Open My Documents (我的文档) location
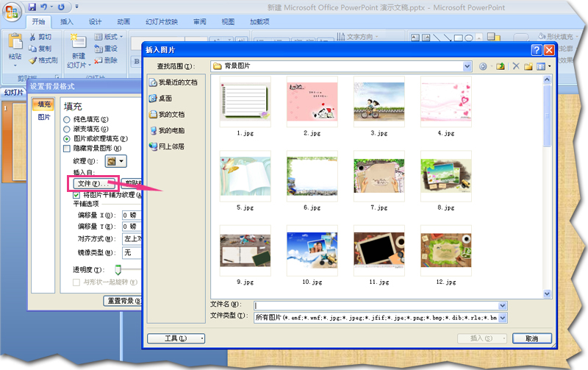The image size is (588, 370). click(x=167, y=115)
